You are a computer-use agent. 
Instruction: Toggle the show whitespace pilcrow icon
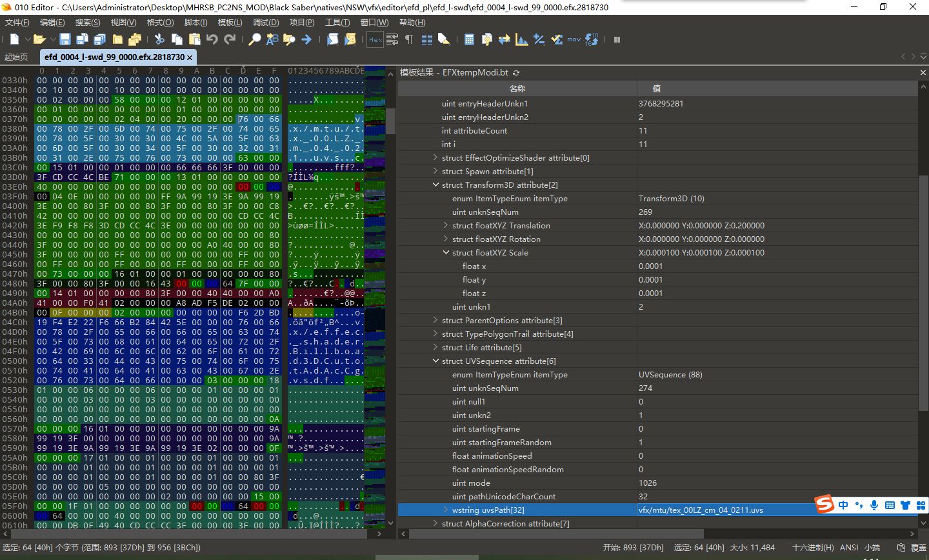coord(410,39)
